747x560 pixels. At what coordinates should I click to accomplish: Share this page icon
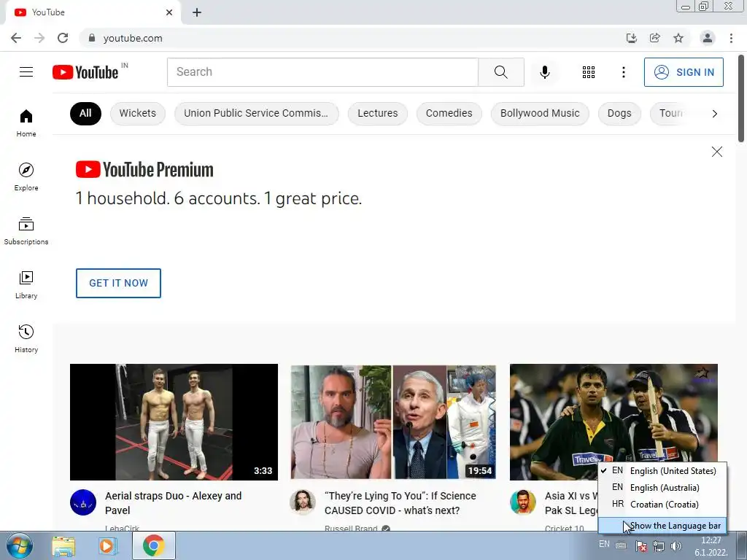pos(655,38)
